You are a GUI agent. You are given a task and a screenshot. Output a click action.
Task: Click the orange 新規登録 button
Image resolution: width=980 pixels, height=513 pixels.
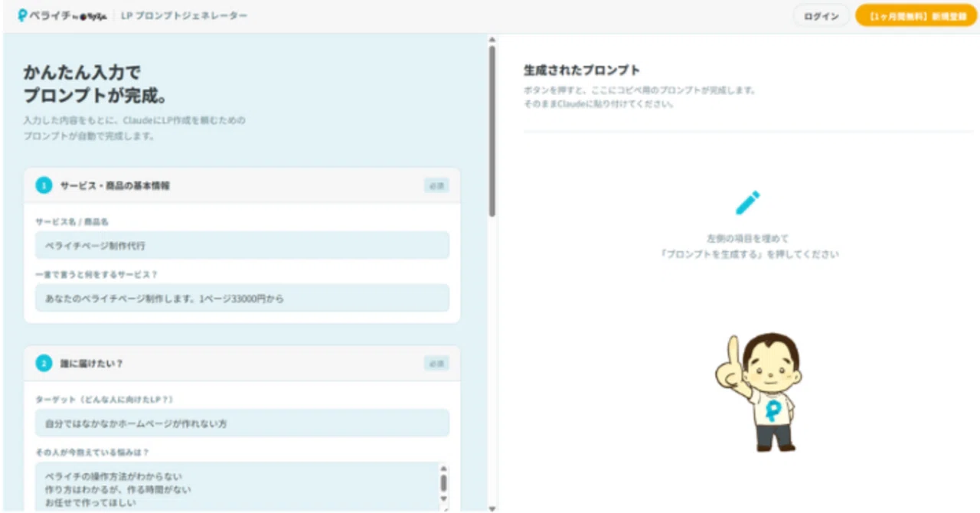(916, 16)
